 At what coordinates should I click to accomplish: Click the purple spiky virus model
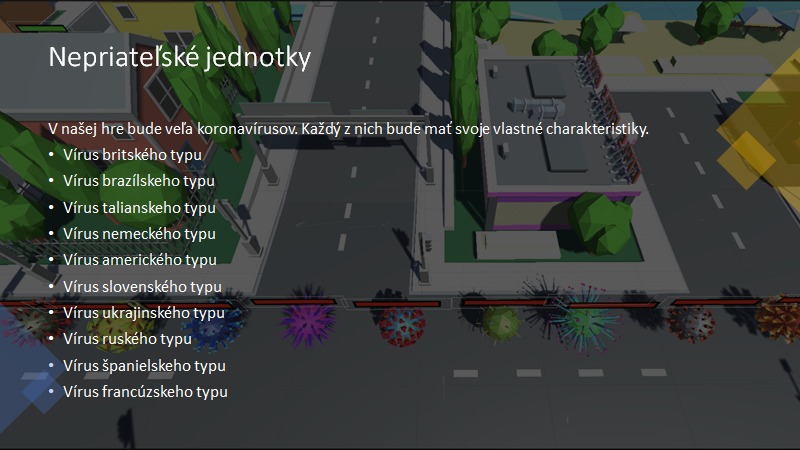pos(307,321)
